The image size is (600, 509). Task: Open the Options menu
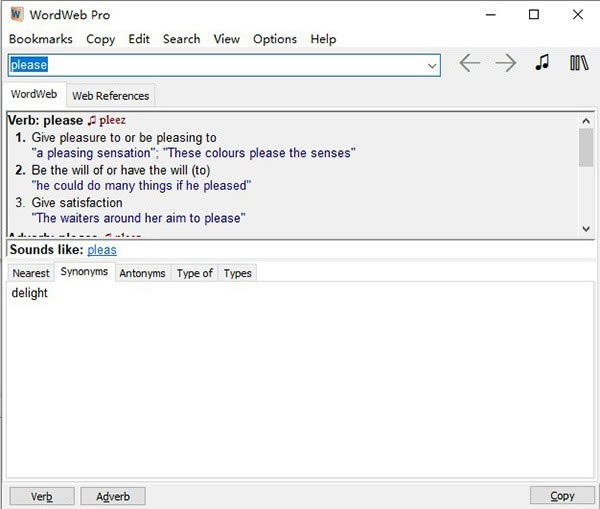(275, 39)
